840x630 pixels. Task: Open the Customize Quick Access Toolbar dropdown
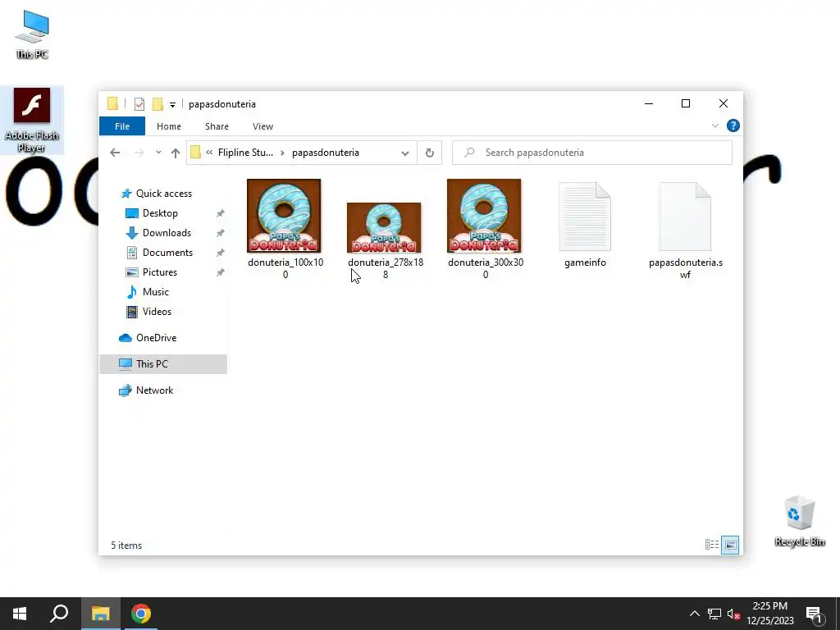pos(172,104)
